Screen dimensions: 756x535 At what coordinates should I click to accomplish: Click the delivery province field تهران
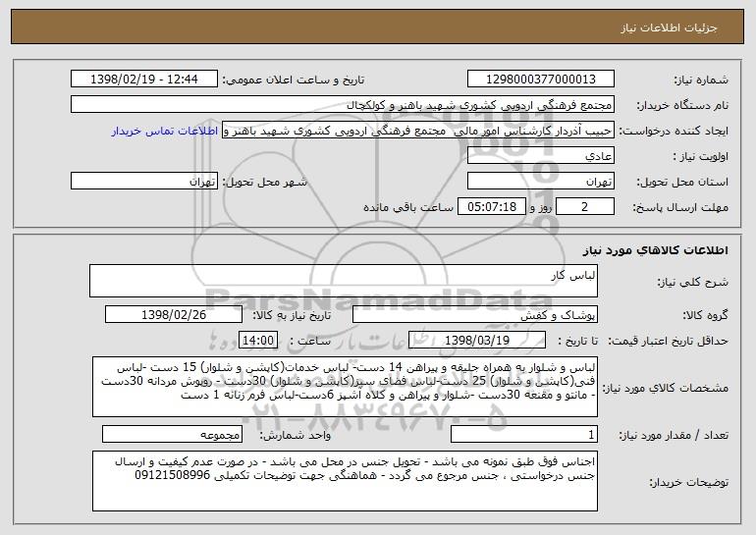tap(540, 182)
